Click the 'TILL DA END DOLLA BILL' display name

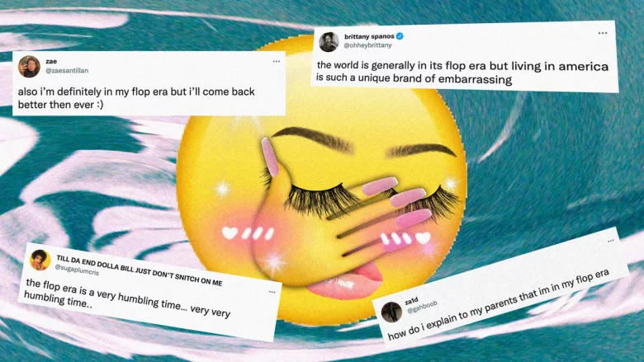pos(140,270)
